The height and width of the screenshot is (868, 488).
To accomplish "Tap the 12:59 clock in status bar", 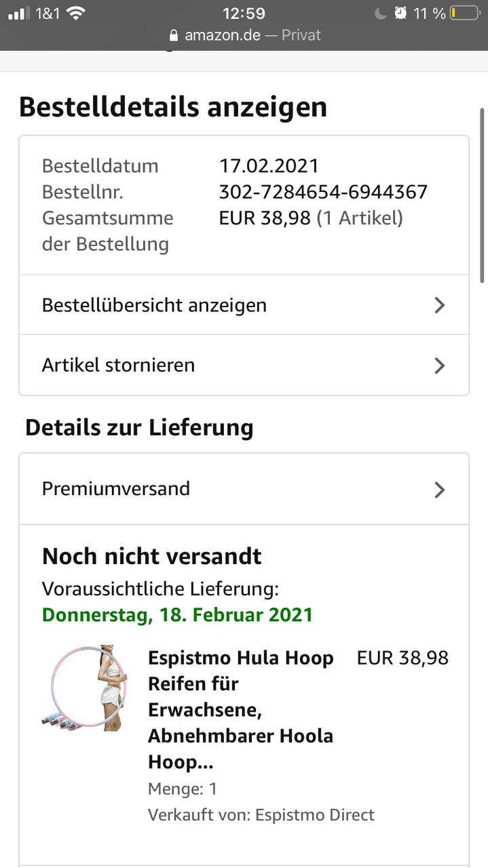I will click(244, 13).
